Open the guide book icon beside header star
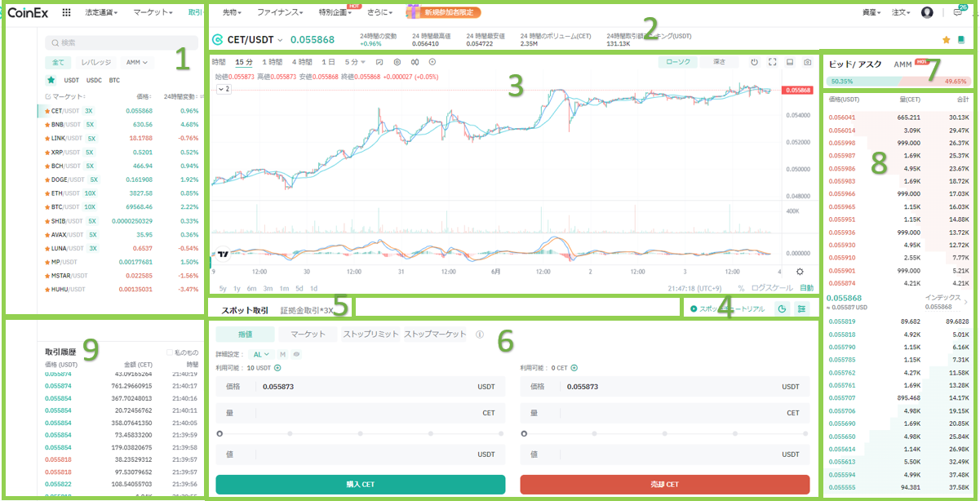The height and width of the screenshot is (501, 980). tap(961, 39)
